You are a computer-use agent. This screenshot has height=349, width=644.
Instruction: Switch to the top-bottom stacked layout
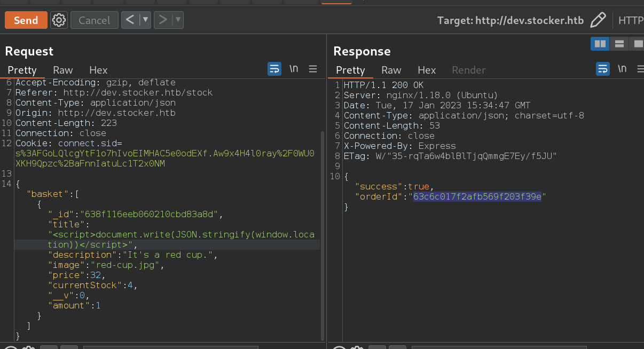(x=619, y=44)
